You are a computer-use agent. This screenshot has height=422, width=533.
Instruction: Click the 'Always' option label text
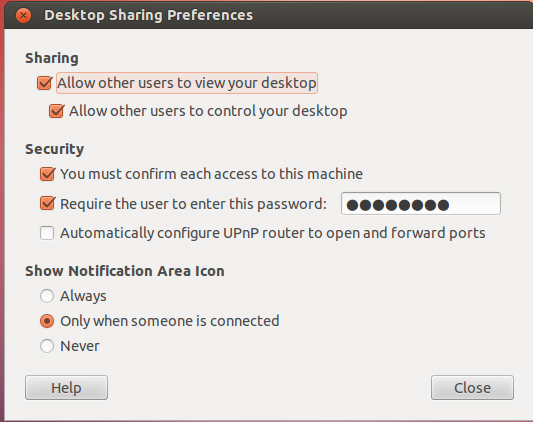(x=83, y=296)
